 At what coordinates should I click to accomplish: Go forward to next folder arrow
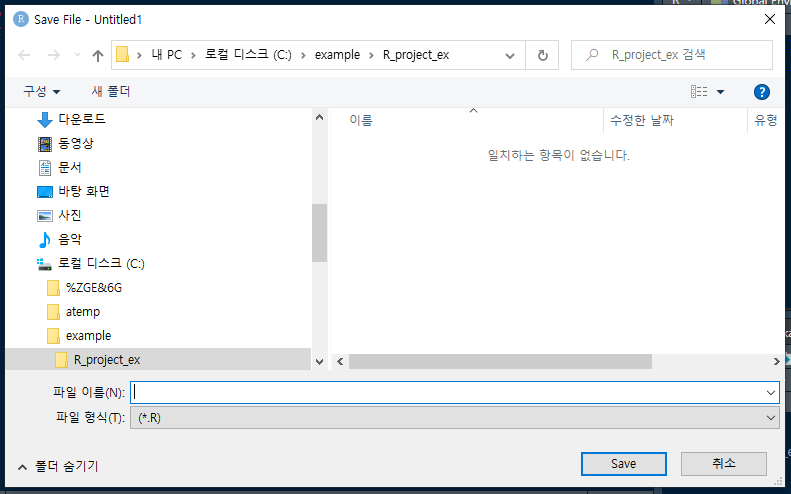point(53,55)
